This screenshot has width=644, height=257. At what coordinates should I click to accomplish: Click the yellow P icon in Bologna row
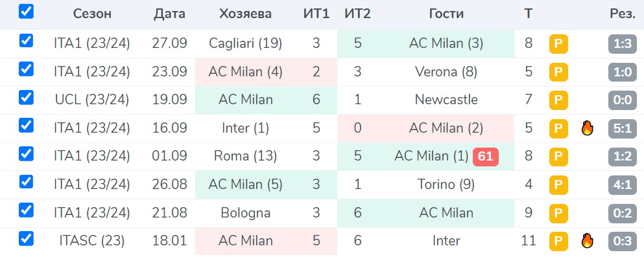click(x=558, y=214)
